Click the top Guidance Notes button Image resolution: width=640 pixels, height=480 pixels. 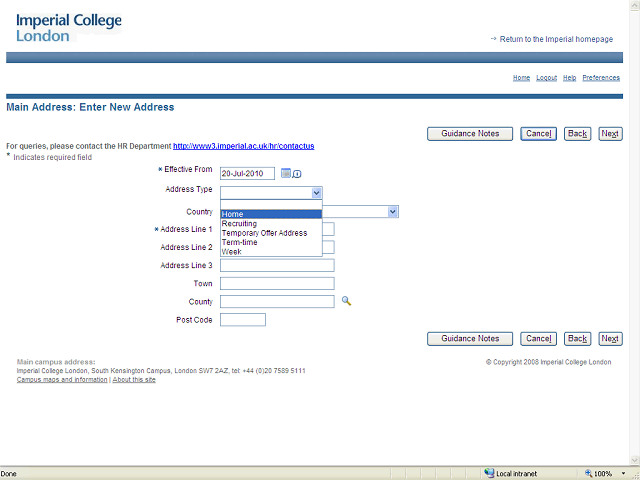point(470,134)
